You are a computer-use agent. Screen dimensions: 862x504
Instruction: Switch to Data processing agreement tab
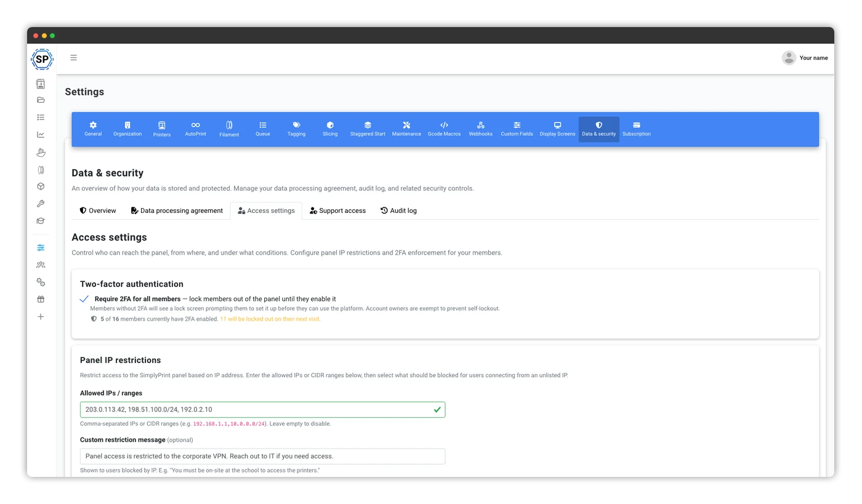(177, 210)
